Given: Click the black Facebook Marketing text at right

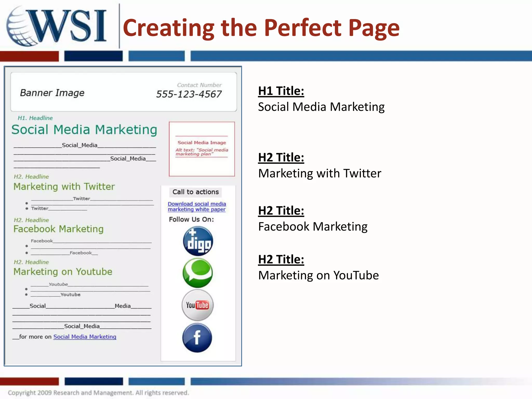Looking at the screenshot, I should pos(313,227).
